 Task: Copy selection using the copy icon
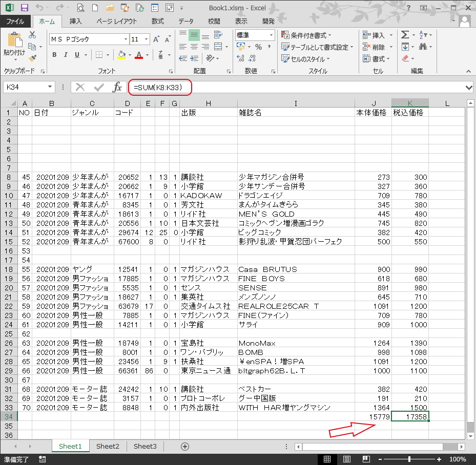pos(32,47)
